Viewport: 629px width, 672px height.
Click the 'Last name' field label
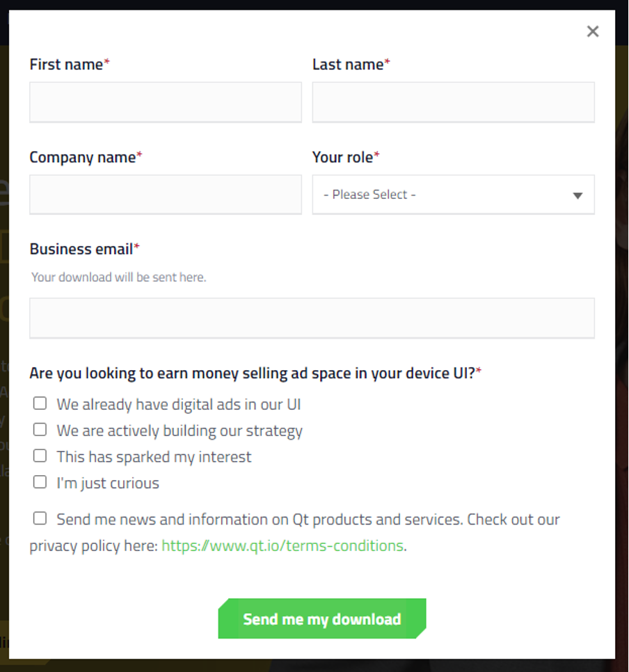click(348, 65)
